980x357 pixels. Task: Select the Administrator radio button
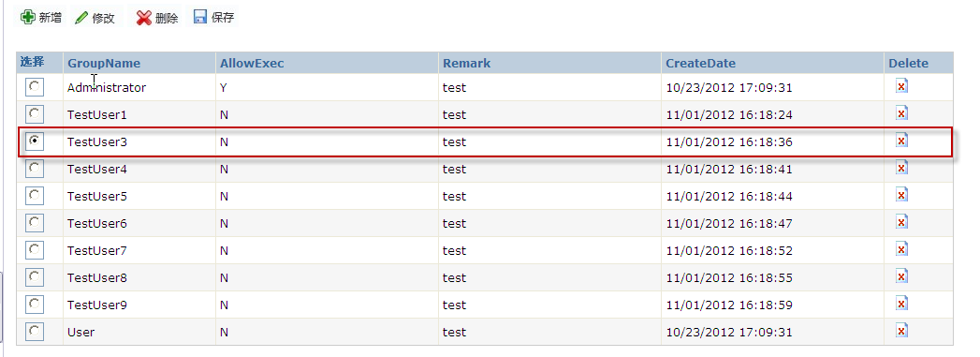click(35, 87)
